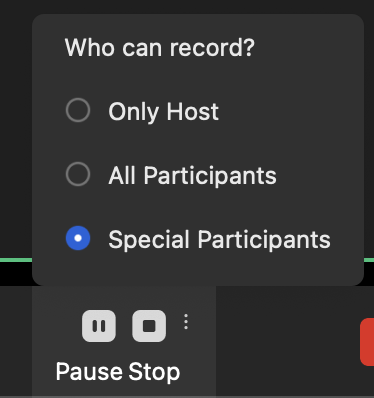Image resolution: width=374 pixels, height=398 pixels.
Task: Choose the Only Host text label
Action: (x=163, y=112)
